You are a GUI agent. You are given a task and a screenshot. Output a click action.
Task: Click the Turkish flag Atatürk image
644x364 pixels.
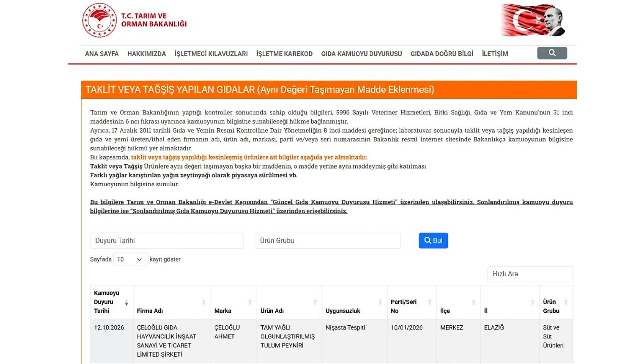click(533, 20)
